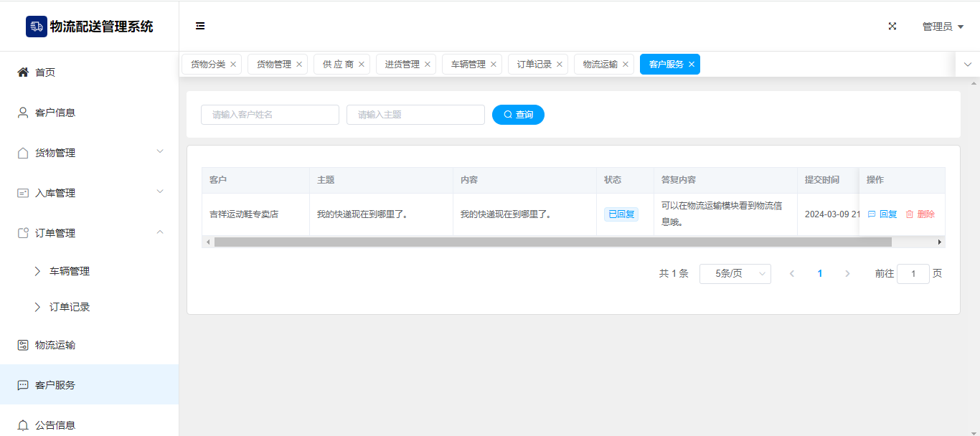Click the user icon beside 客户信息

23,113
